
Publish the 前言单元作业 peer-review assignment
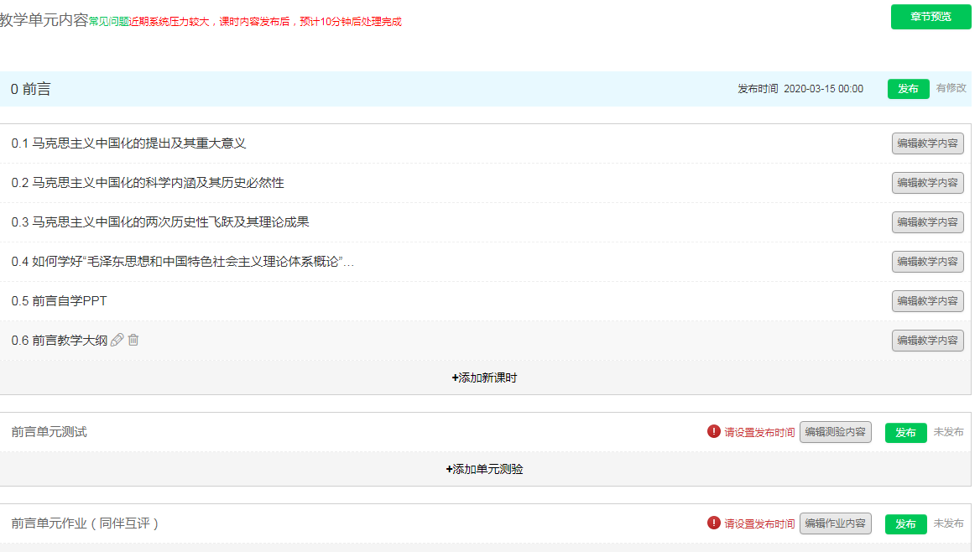click(x=905, y=524)
